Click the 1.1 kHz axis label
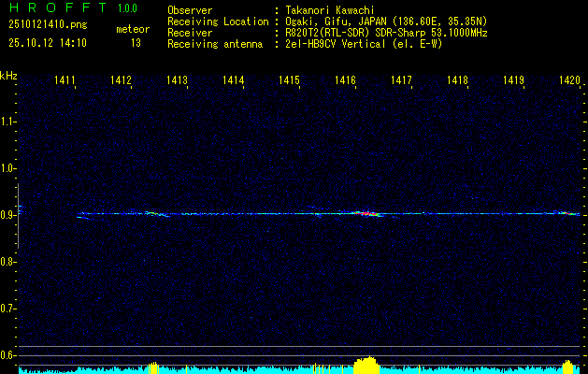588x374 pixels. click(7, 122)
